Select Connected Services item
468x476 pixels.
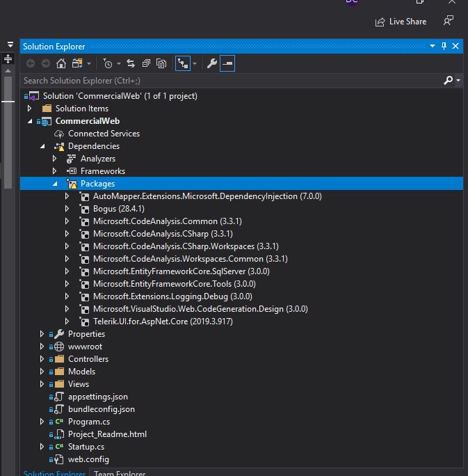click(104, 134)
